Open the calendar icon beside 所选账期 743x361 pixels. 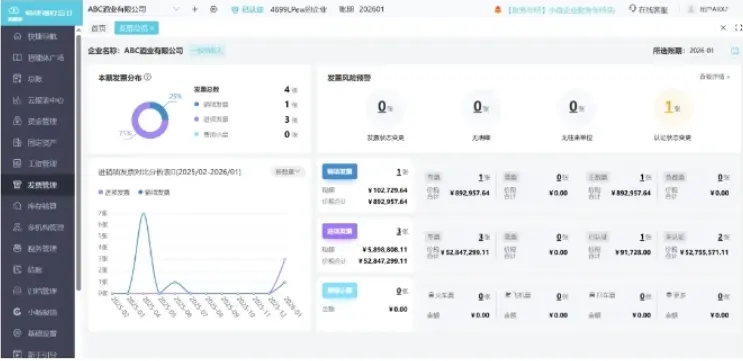(x=734, y=50)
